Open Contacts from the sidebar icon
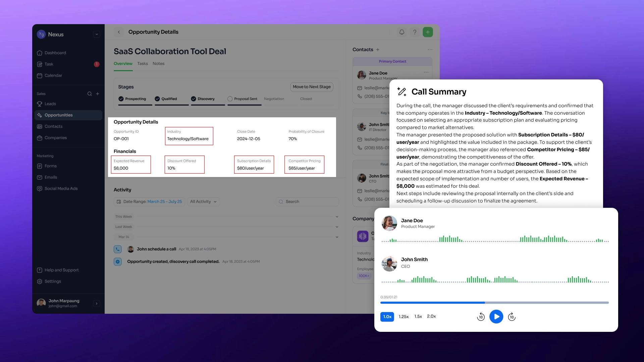 [40, 126]
